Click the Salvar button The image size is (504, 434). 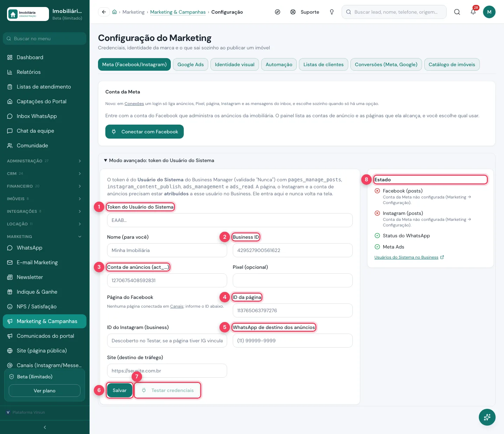click(120, 390)
